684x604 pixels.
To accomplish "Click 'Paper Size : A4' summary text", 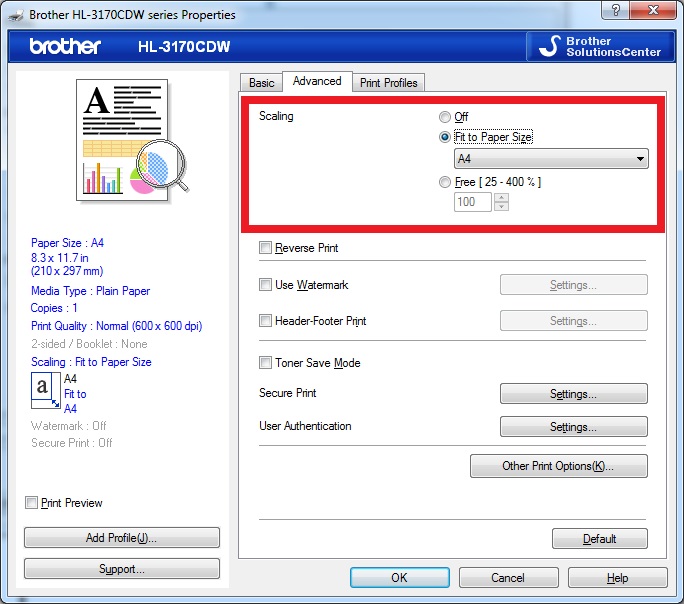I will click(67, 243).
